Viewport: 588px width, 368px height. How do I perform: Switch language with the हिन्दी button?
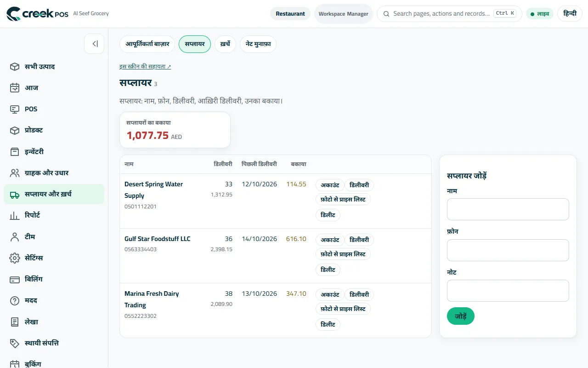570,14
